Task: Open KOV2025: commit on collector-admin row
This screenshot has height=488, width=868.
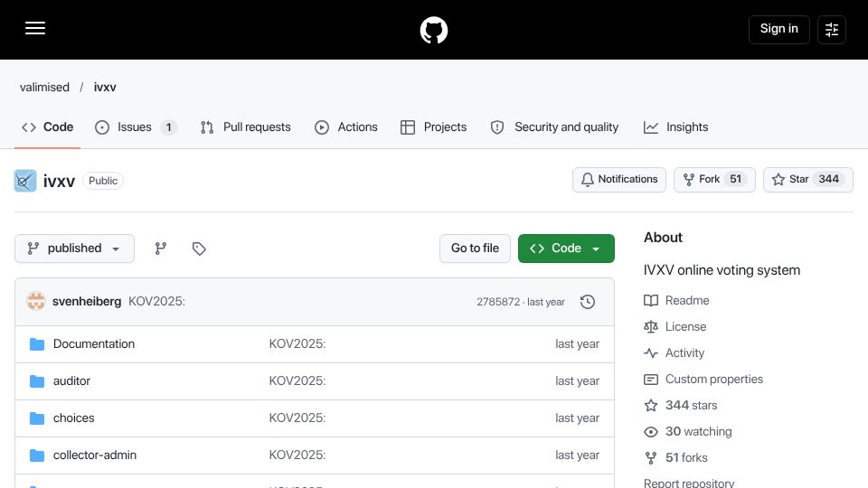Action: (297, 455)
